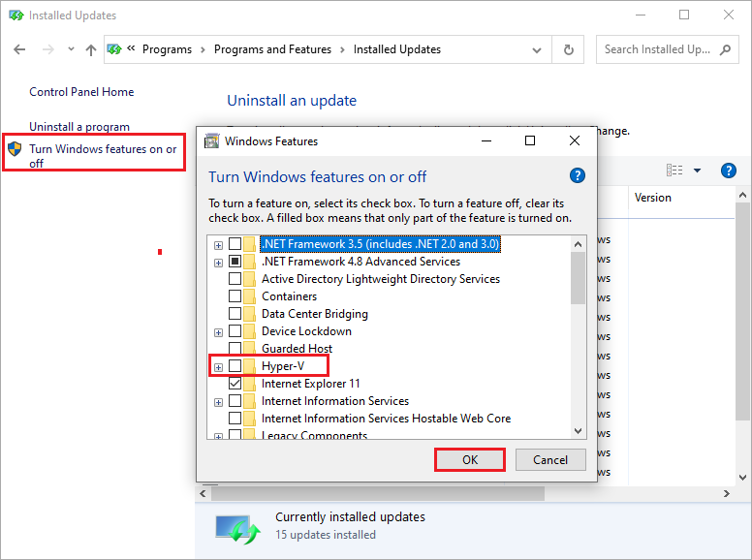Image resolution: width=752 pixels, height=560 pixels.
Task: Open help in Windows Features dialog
Action: pyautogui.click(x=578, y=175)
